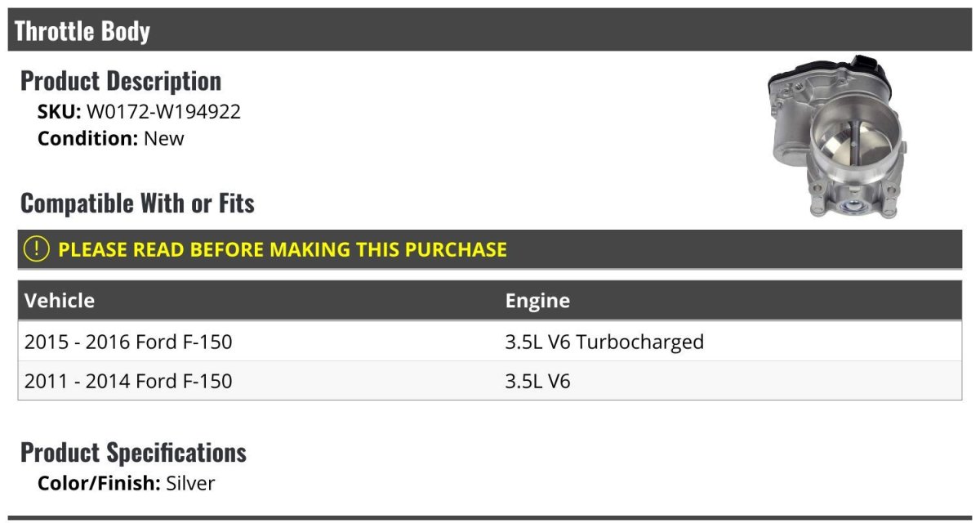Click the 2011 - 2014 Ford F-150 row
This screenshot has width=980, height=528.
click(128, 381)
